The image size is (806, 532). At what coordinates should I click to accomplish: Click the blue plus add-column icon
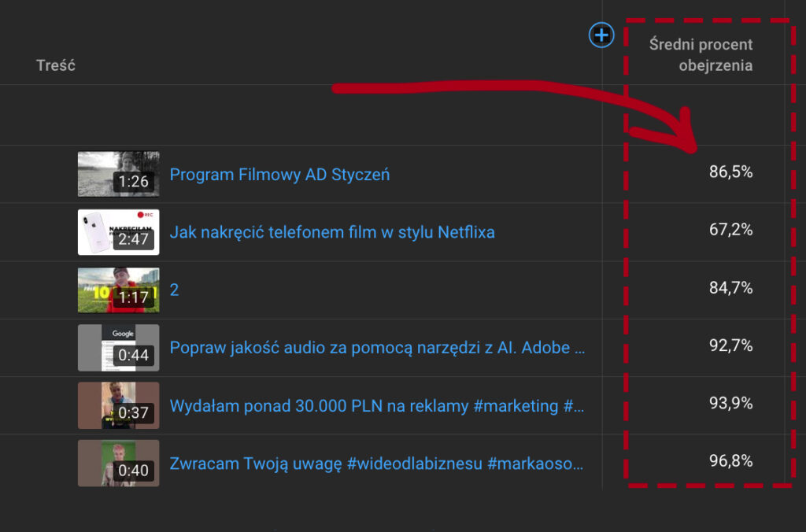click(x=601, y=35)
